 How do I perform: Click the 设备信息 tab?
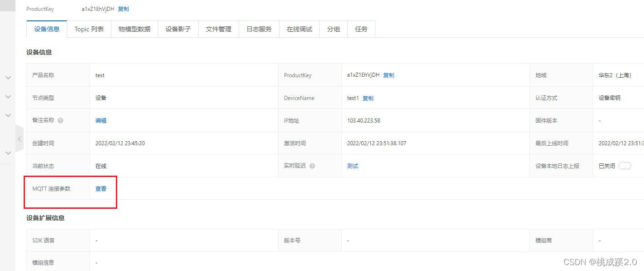pos(47,29)
